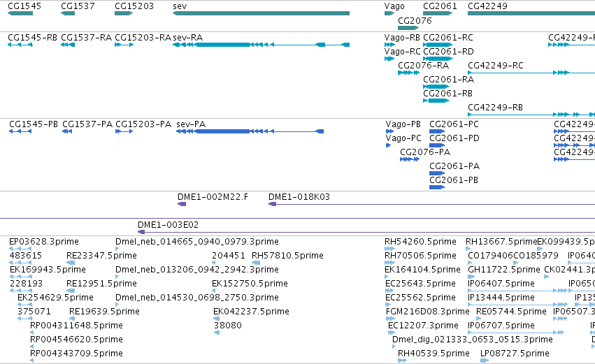595x364 pixels.
Task: Select the CG1537-PA protein label
Action: tap(87, 124)
